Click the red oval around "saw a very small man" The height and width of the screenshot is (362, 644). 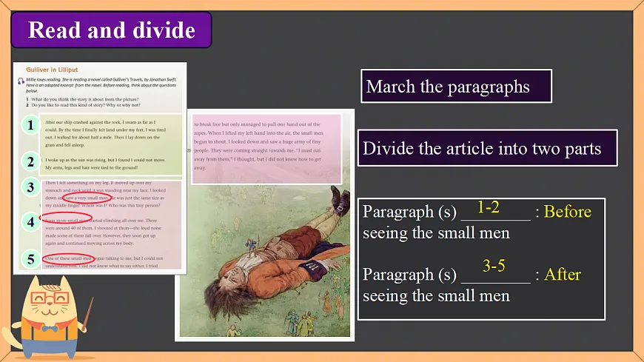coord(87,198)
